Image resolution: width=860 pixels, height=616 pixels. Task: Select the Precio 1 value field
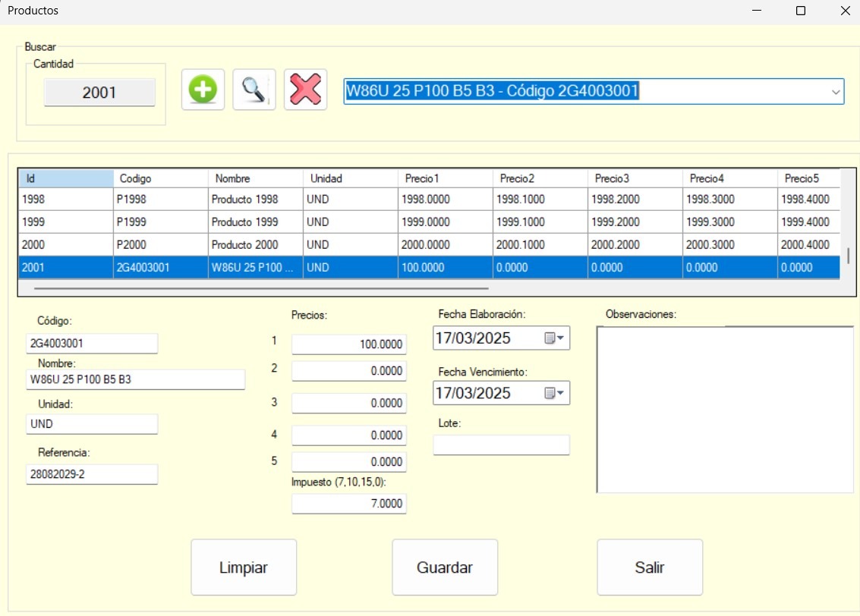pyautogui.click(x=348, y=344)
